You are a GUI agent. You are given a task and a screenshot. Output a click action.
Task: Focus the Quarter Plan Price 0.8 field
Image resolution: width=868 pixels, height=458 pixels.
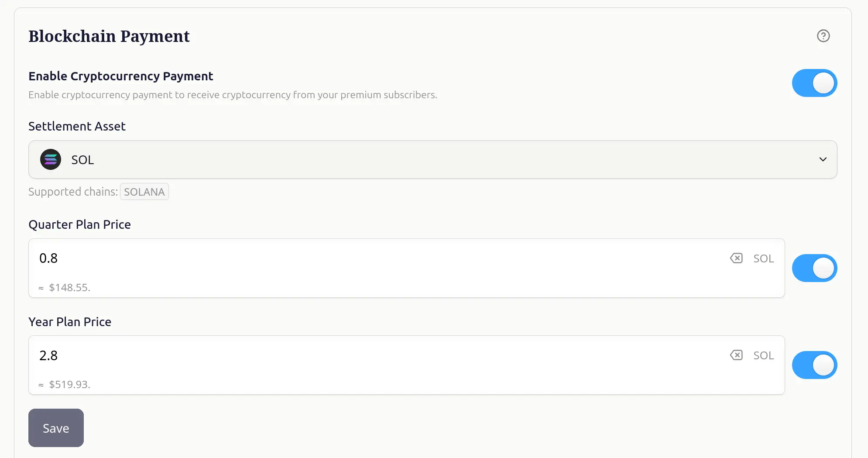(349, 258)
